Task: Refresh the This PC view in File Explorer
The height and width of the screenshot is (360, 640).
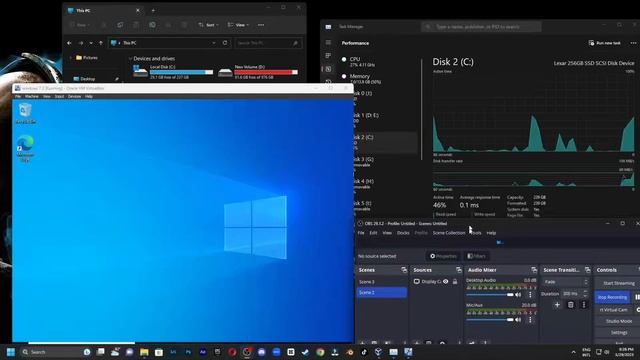Action: click(225, 43)
